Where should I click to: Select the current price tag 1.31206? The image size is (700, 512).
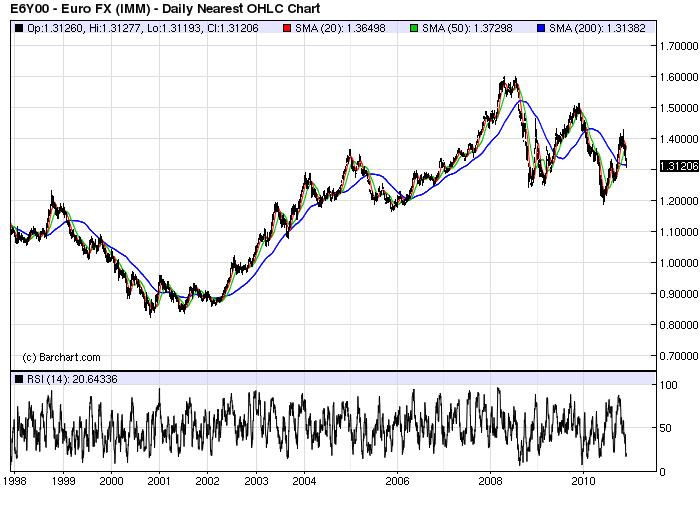click(676, 169)
